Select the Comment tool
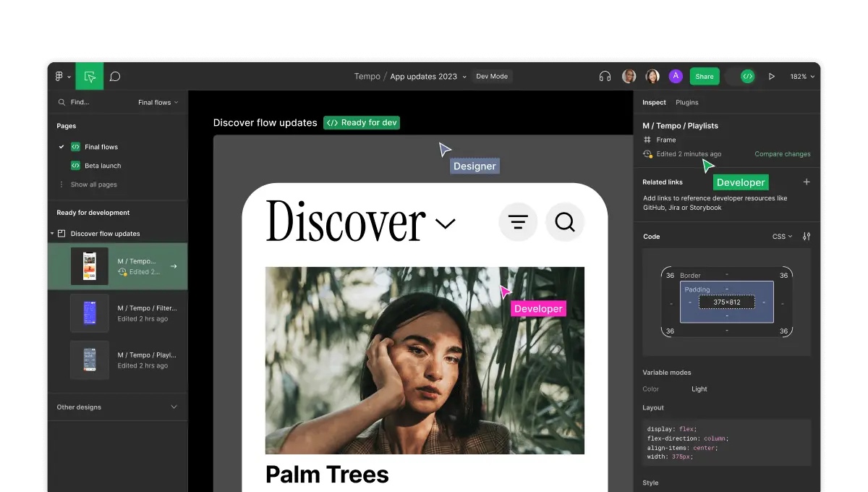Viewport: 868px width, 492px height. point(115,76)
